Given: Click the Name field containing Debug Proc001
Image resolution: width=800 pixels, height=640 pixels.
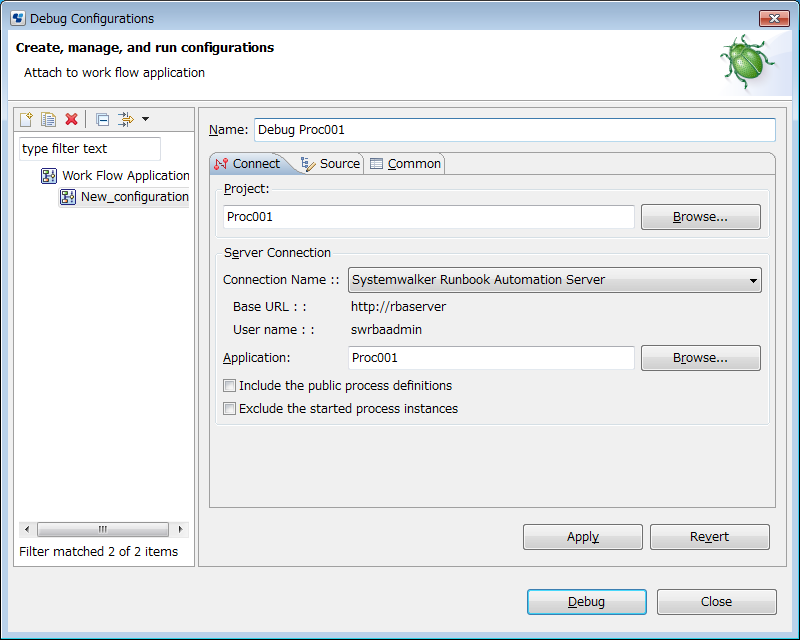Looking at the screenshot, I should (x=515, y=130).
